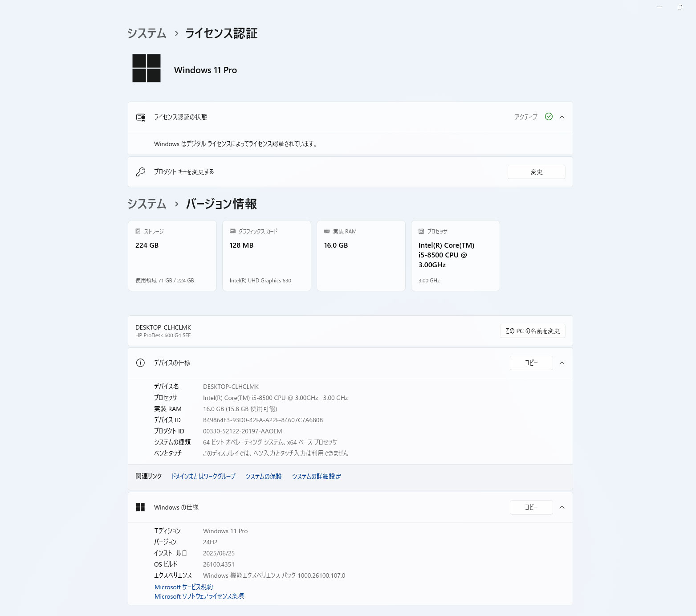Viewport: 696px width, 616px height.
Task: Open システムの保護 link
Action: tap(264, 477)
